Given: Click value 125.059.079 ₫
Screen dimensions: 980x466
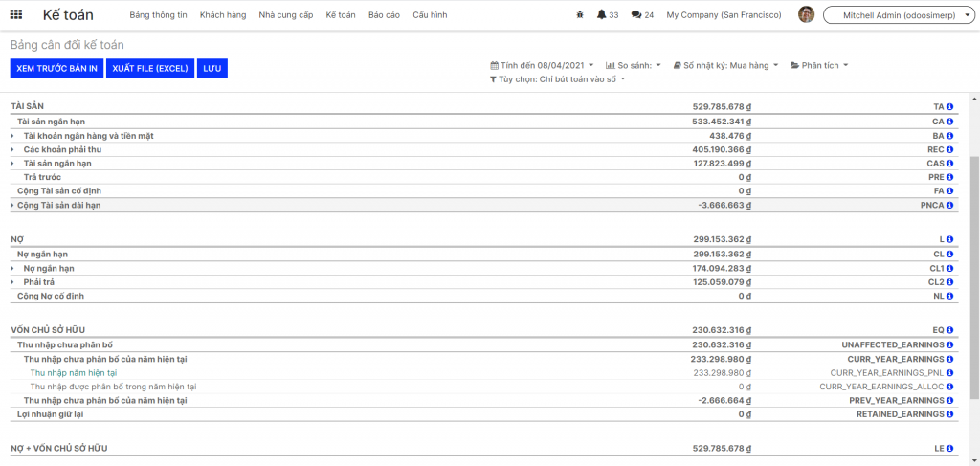Looking at the screenshot, I should click(722, 282).
